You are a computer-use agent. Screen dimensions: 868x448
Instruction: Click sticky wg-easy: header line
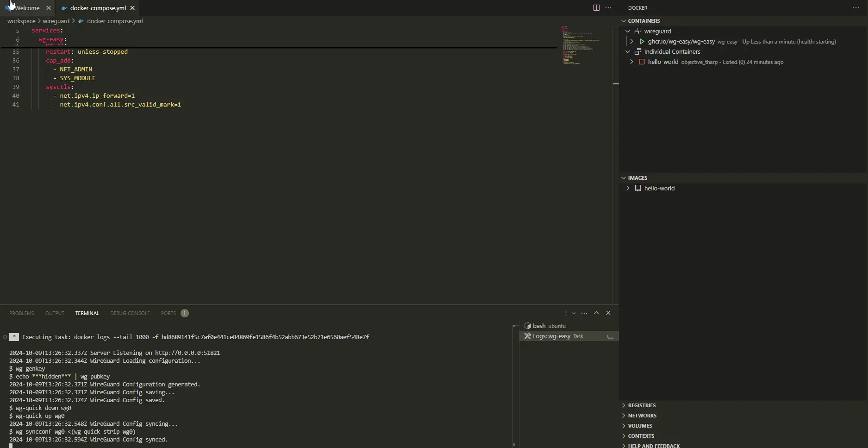(52, 39)
